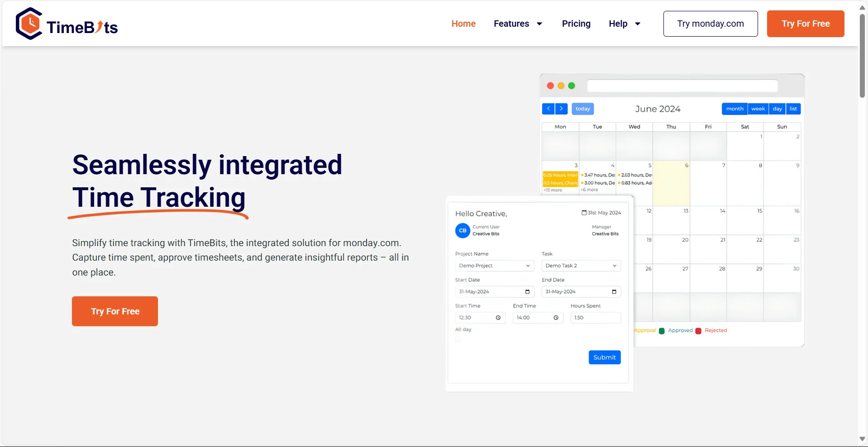Viewport: 868px width, 447px height.
Task: Click the calendar previous month arrow
Action: point(548,109)
